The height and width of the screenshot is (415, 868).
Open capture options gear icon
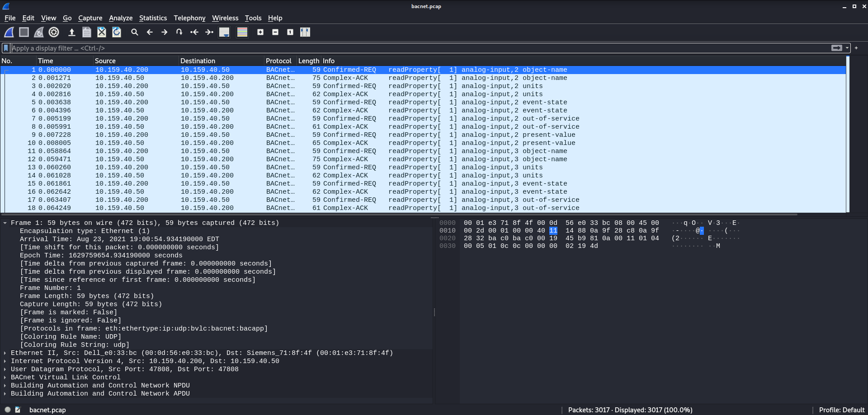pos(54,32)
